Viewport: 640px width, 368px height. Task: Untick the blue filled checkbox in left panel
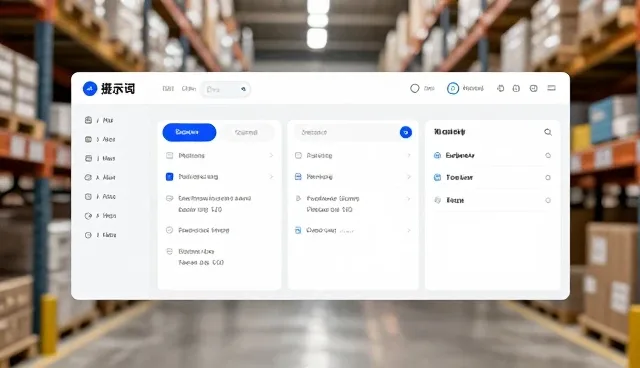tap(169, 177)
